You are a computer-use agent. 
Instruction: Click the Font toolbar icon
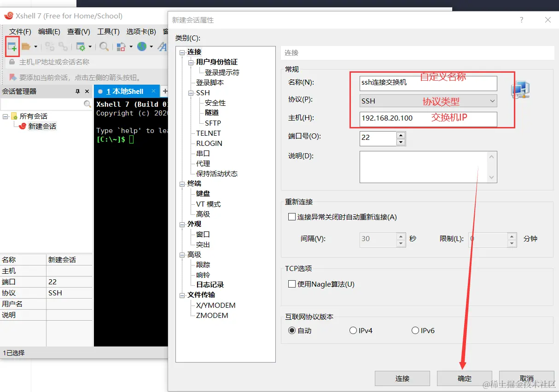(162, 46)
